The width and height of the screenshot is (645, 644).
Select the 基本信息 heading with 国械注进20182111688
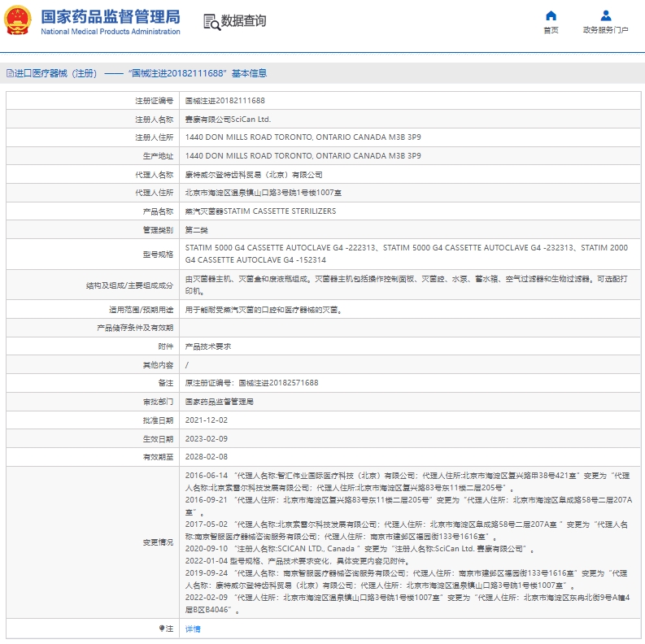tap(198, 73)
